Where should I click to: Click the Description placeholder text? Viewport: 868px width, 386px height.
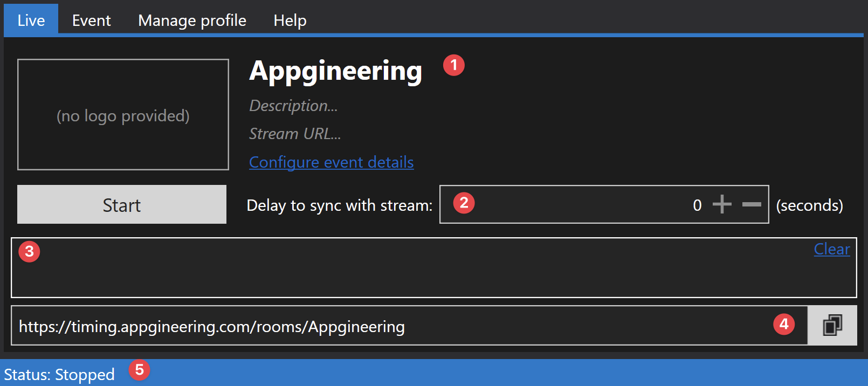click(293, 106)
